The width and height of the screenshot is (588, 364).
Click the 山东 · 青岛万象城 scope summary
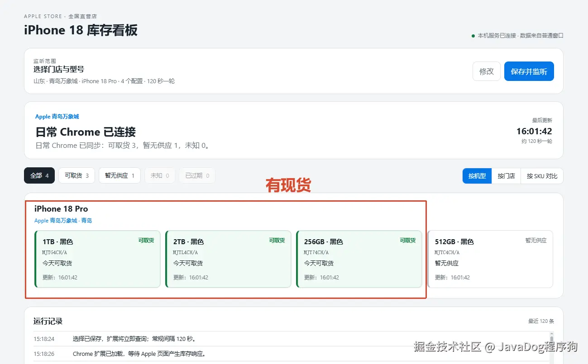(x=104, y=81)
